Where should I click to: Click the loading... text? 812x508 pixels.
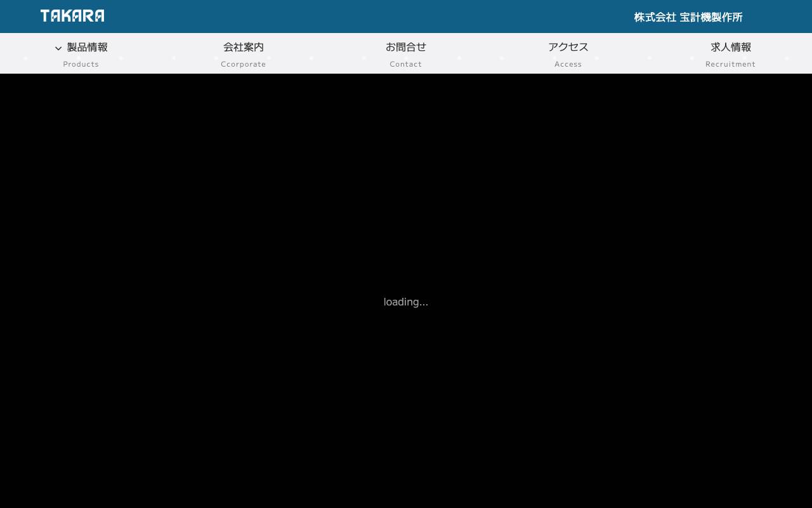[406, 302]
